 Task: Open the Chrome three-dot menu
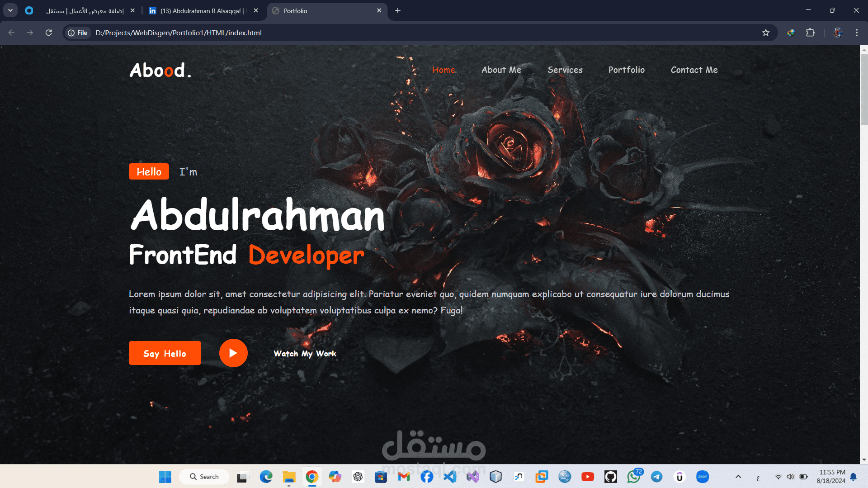[857, 33]
